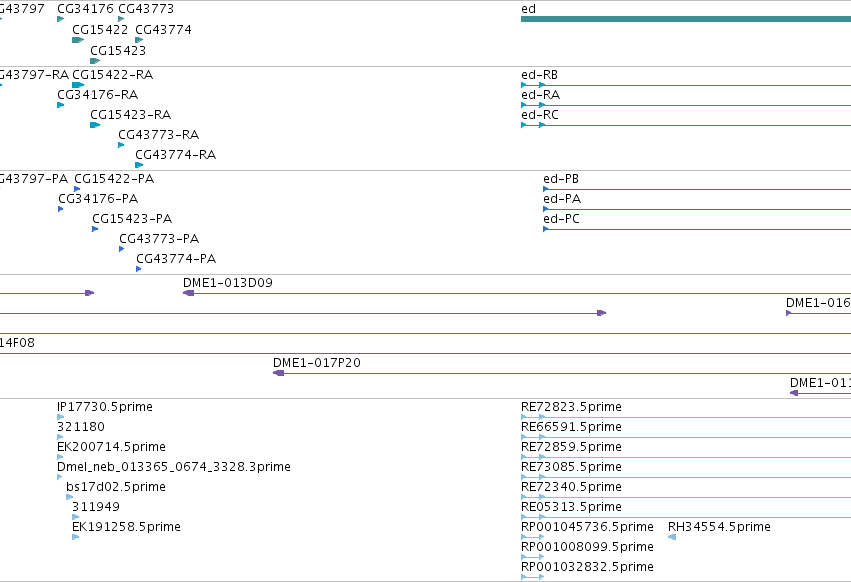Select the DME1-013D09 clone arrowhead
This screenshot has height=582, width=851.
(x=188, y=293)
